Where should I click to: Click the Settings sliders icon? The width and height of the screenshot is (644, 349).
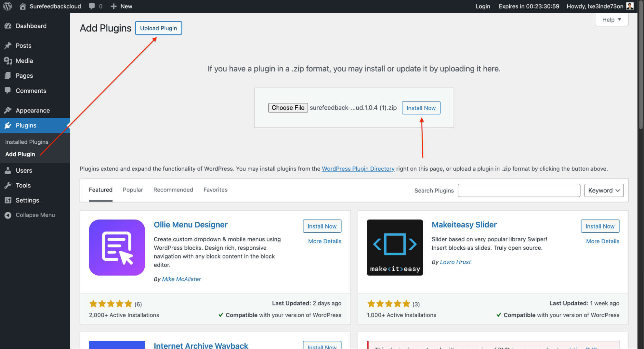coord(8,200)
